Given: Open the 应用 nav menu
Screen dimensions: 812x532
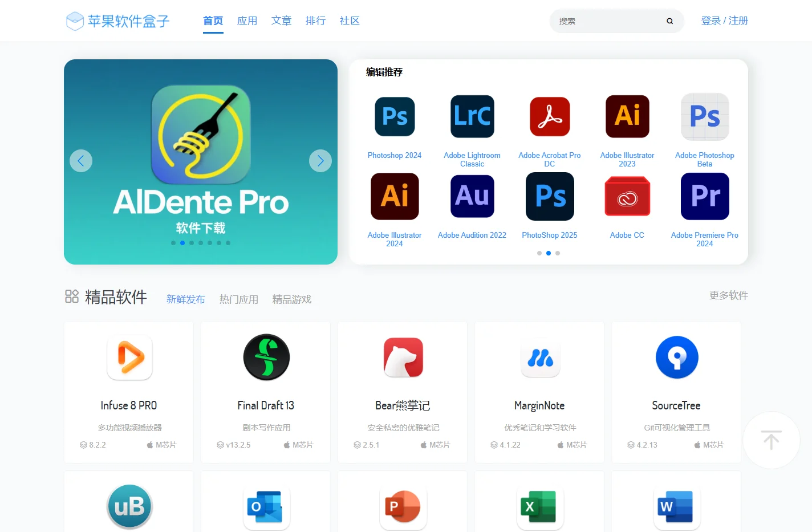Looking at the screenshot, I should (x=247, y=21).
